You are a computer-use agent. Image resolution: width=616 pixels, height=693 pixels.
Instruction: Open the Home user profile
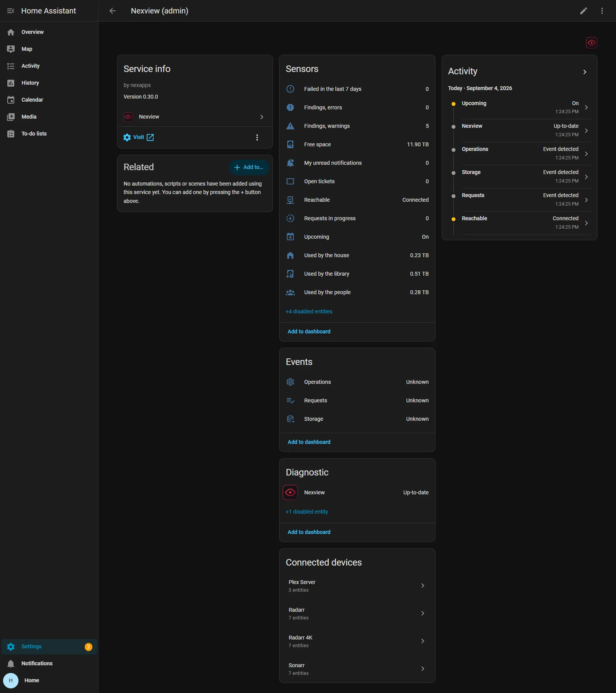(49, 681)
